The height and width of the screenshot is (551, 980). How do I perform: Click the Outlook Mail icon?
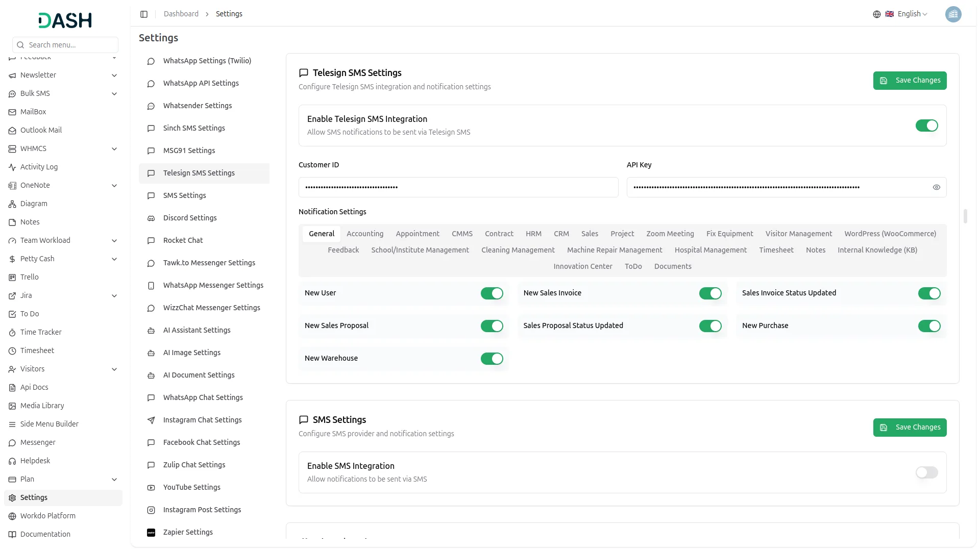point(12,131)
